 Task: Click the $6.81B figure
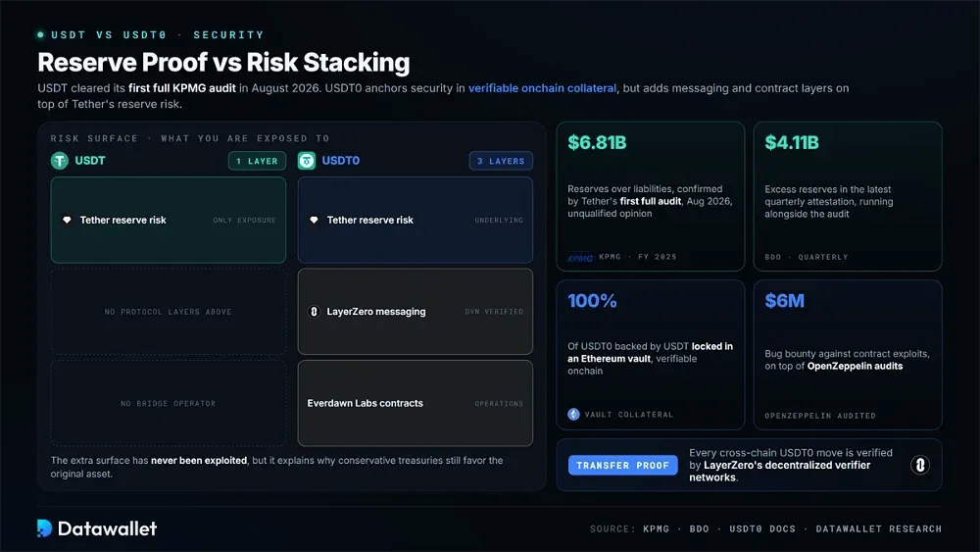coord(597,142)
